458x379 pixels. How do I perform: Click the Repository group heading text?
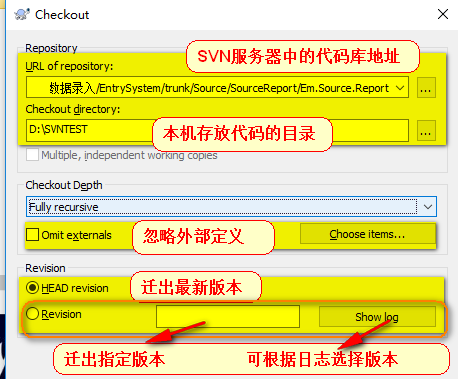51,48
